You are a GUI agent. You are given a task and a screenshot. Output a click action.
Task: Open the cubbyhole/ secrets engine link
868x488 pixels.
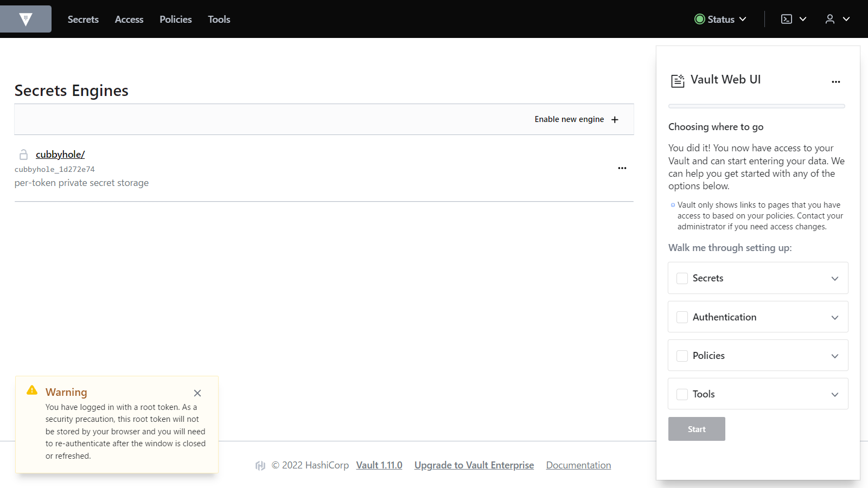60,155
